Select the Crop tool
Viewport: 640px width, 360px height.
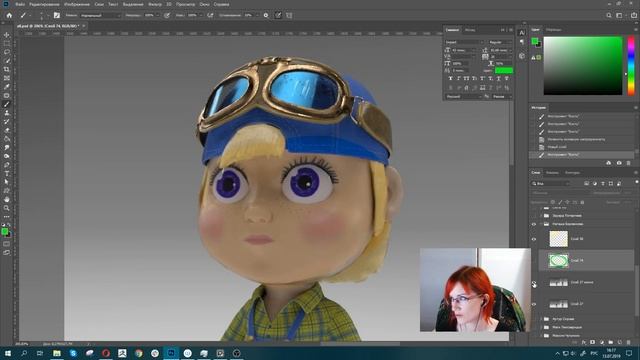click(x=7, y=69)
